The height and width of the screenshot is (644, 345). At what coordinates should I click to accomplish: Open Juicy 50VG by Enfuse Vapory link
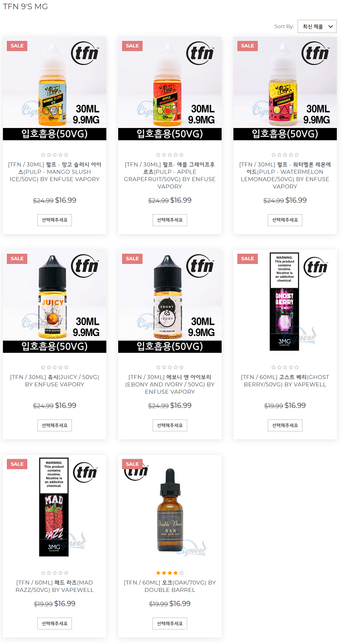pyautogui.click(x=55, y=381)
